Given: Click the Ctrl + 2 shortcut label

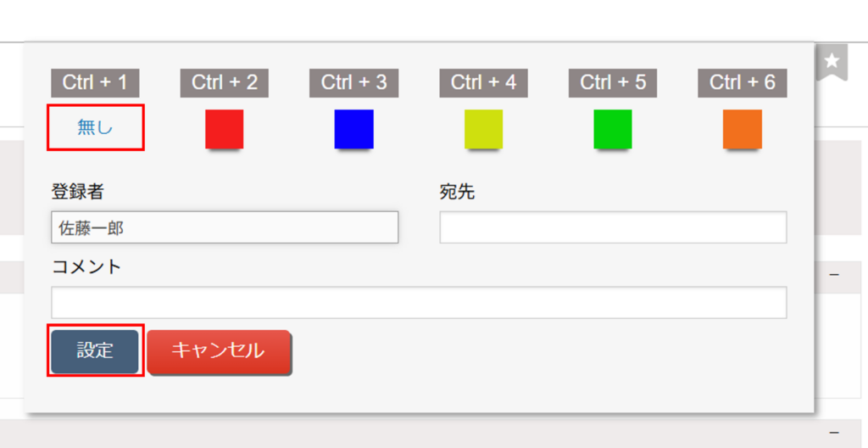Looking at the screenshot, I should 225,82.
